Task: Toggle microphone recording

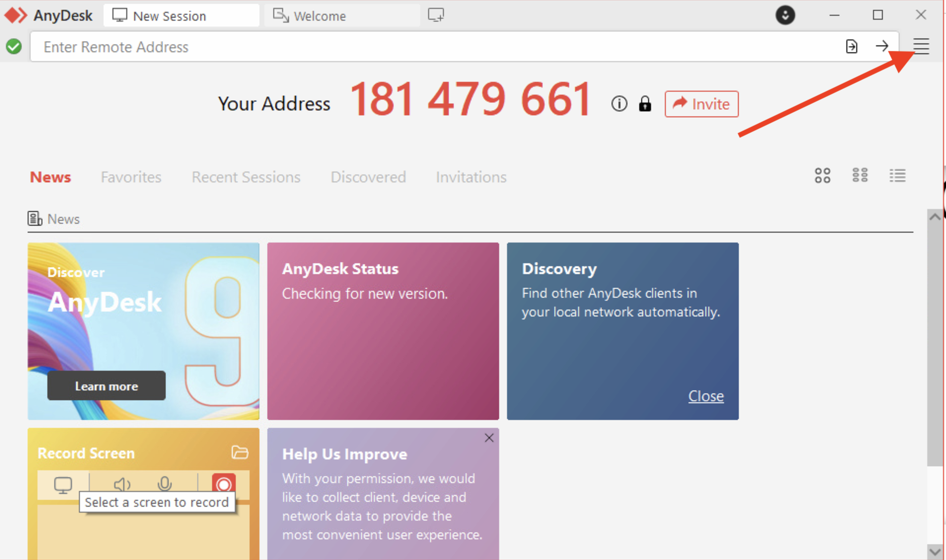Action: tap(164, 484)
